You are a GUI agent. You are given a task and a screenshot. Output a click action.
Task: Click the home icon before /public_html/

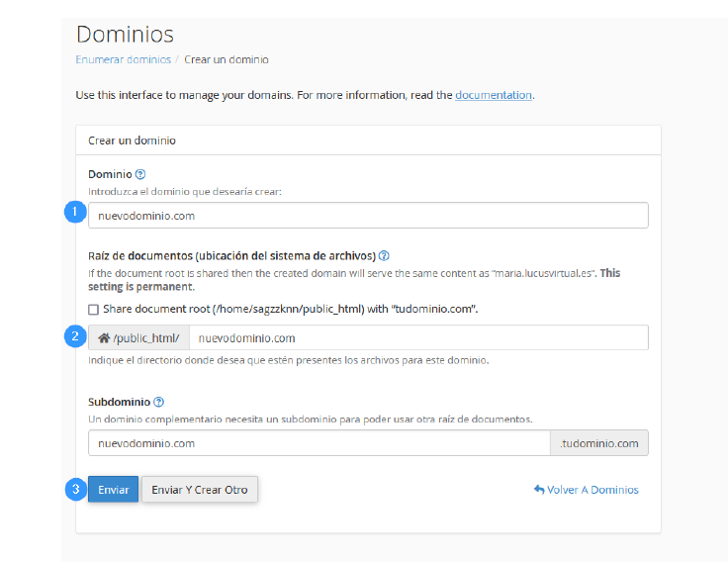(103, 338)
